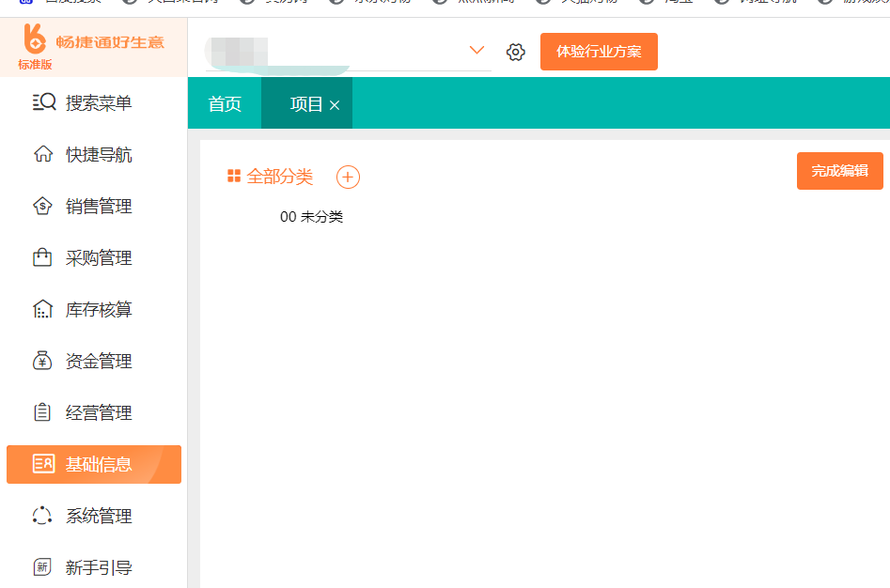Click the 全部分类 grid icon
Image resolution: width=890 pixels, height=588 pixels.
pos(234,177)
